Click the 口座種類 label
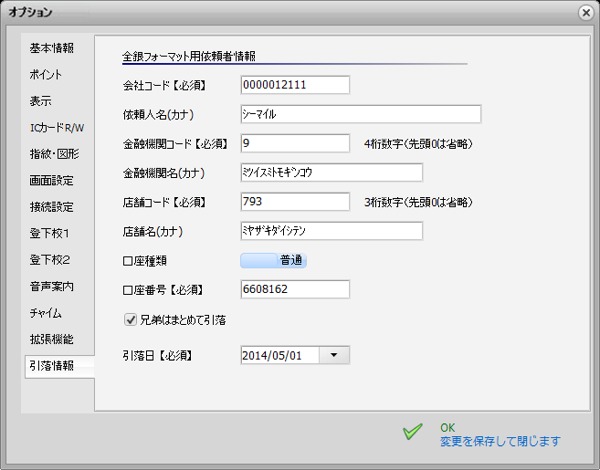 [145, 261]
